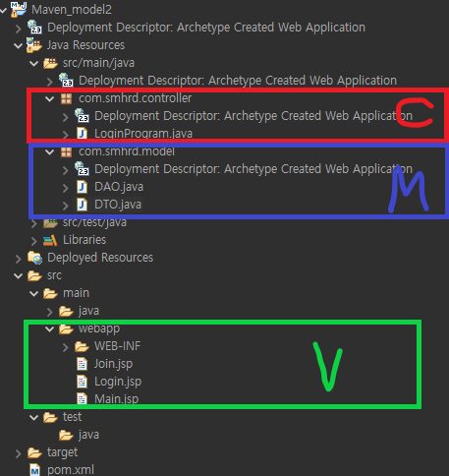This screenshot has height=476, width=449.
Task: Click the src/main/java source folder icon
Action: tap(50, 63)
